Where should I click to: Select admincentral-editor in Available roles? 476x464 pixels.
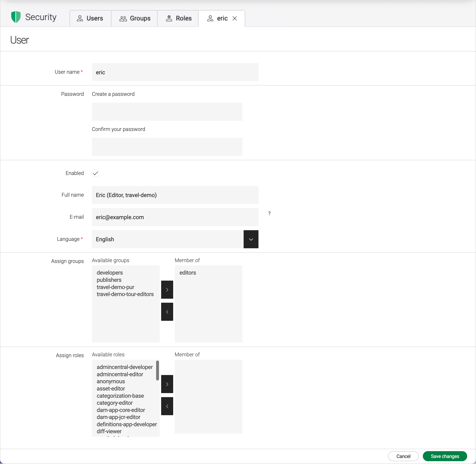(120, 374)
